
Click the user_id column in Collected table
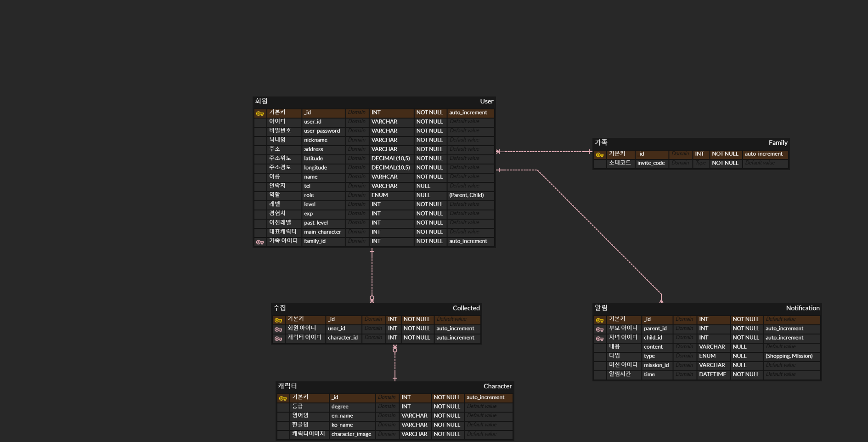tap(336, 329)
